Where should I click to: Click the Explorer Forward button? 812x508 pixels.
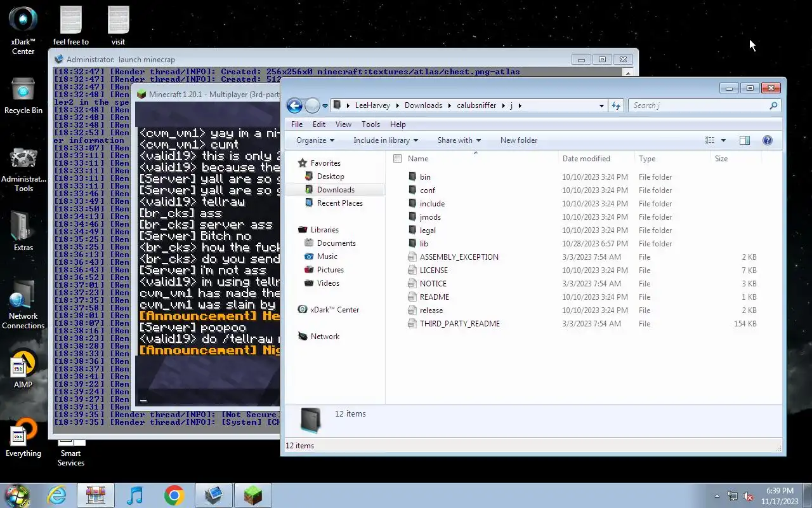click(x=311, y=105)
